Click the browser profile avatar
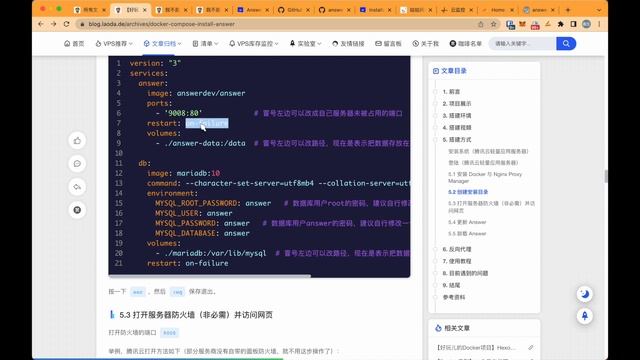The image size is (640, 360). [586, 24]
